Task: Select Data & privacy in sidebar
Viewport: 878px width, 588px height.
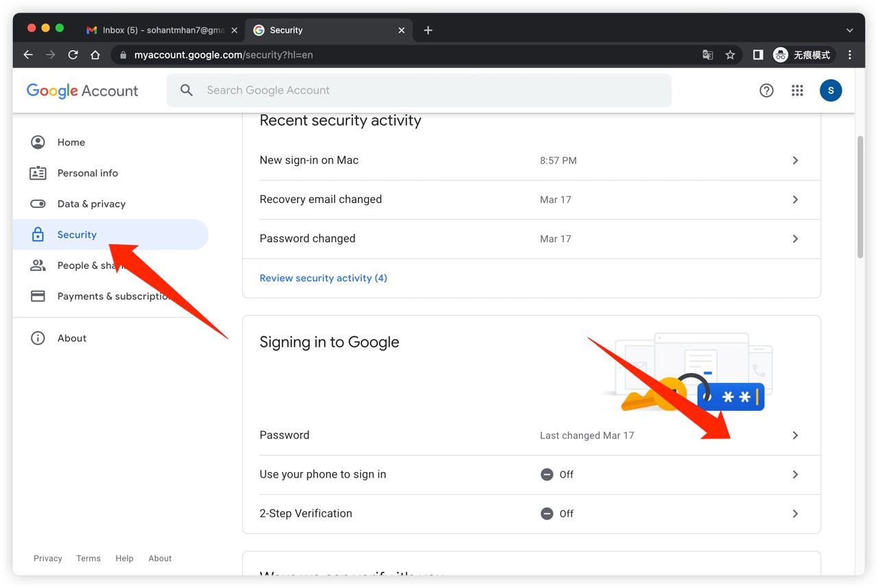Action: [x=91, y=204]
